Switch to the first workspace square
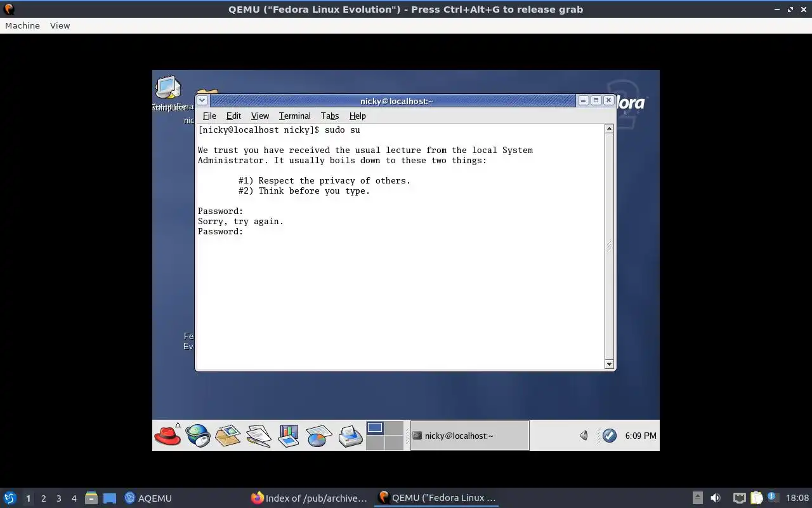 pyautogui.click(x=375, y=428)
